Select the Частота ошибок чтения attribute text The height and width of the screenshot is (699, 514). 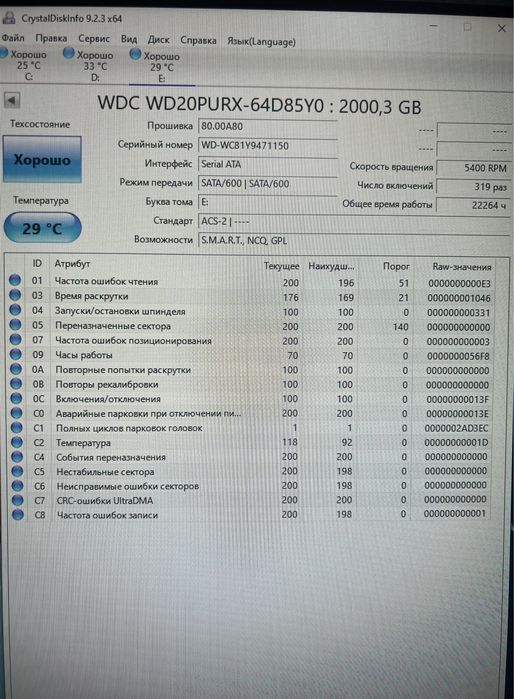106,281
